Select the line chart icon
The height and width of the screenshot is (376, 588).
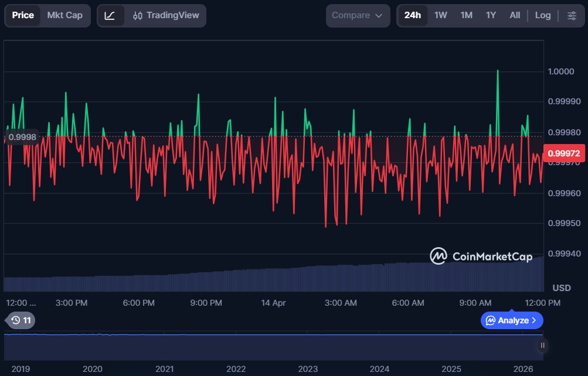110,16
